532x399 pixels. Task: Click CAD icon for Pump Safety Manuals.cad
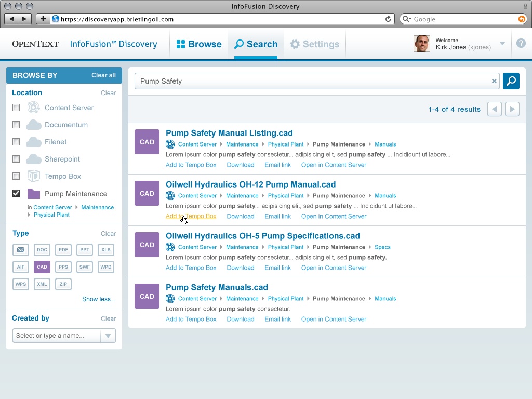(x=147, y=296)
